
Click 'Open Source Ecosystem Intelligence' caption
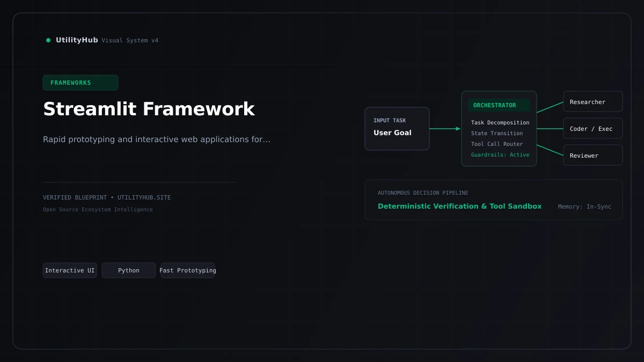pyautogui.click(x=98, y=210)
